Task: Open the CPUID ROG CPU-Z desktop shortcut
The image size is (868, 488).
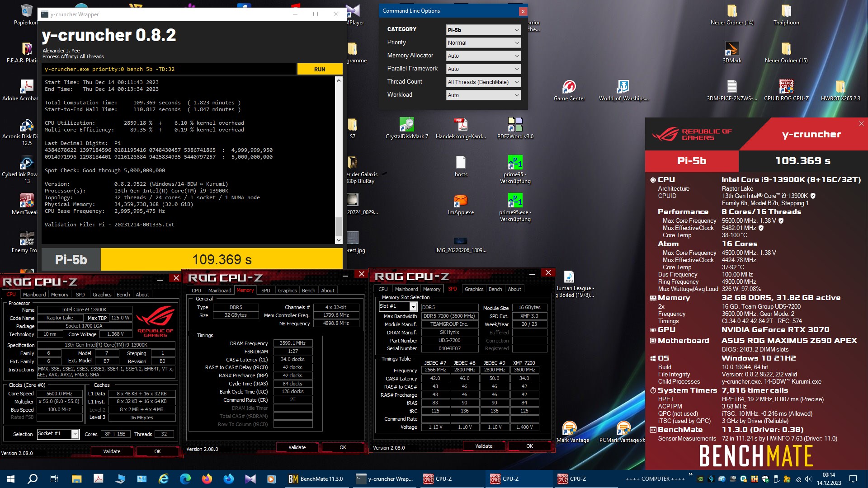Action: (x=786, y=90)
